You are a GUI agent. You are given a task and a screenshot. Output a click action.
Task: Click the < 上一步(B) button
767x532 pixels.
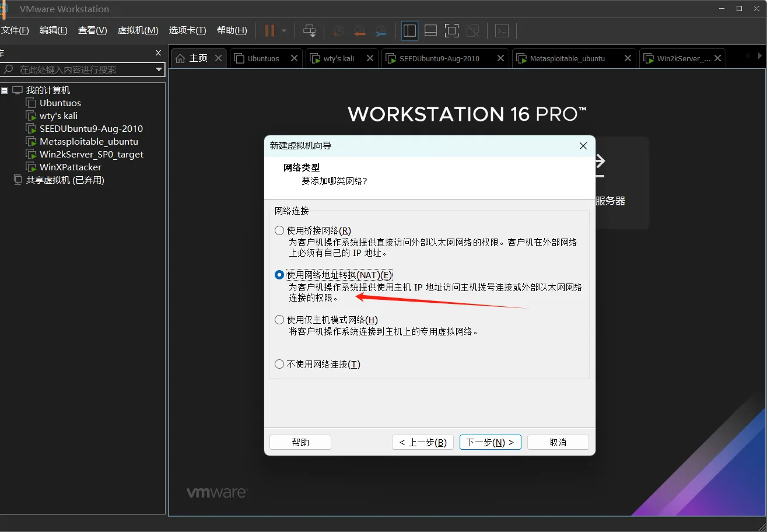(x=423, y=442)
